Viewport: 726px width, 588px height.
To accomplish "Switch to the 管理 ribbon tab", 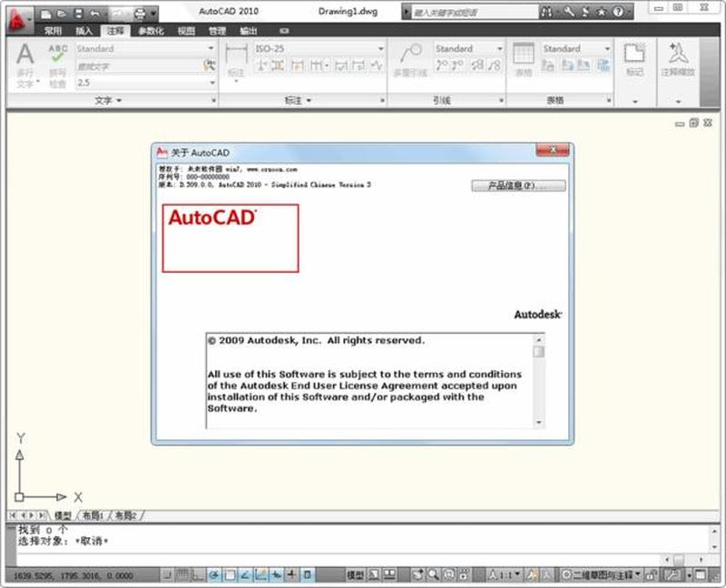I will click(x=217, y=31).
